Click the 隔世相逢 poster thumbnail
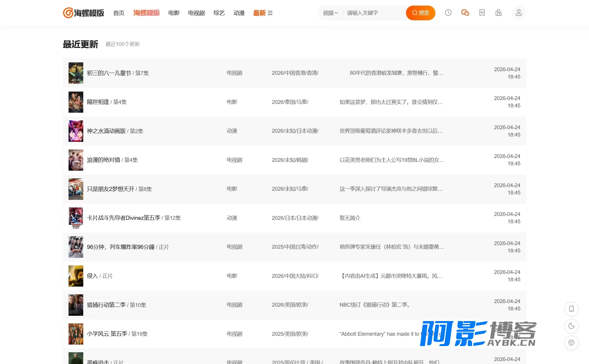Image resolution: width=589 pixels, height=364 pixels. [76, 102]
